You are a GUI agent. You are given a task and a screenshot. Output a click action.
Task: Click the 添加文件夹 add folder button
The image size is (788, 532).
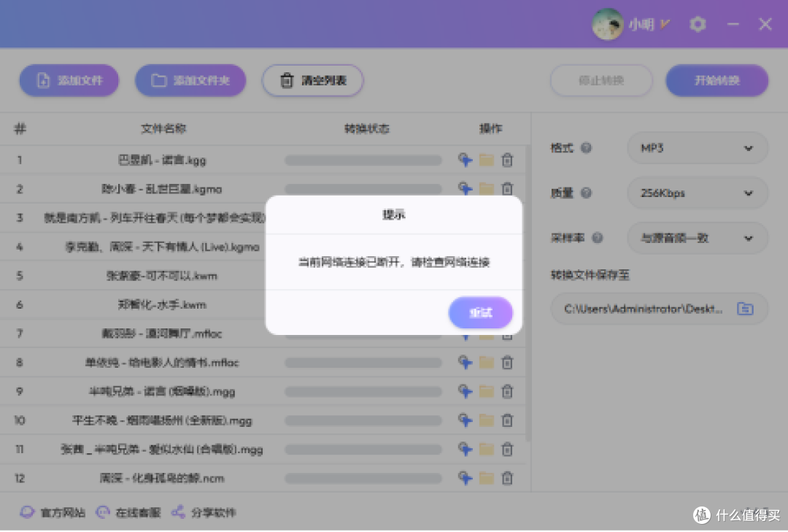click(190, 80)
